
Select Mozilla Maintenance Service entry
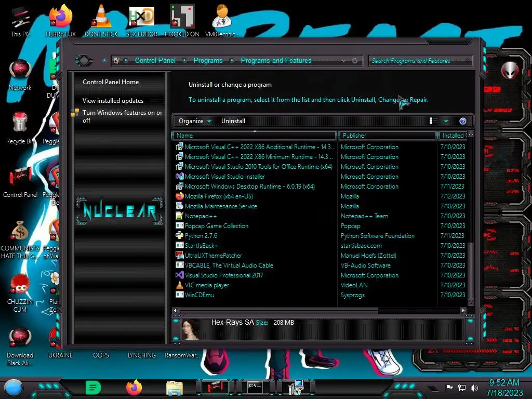(x=221, y=206)
